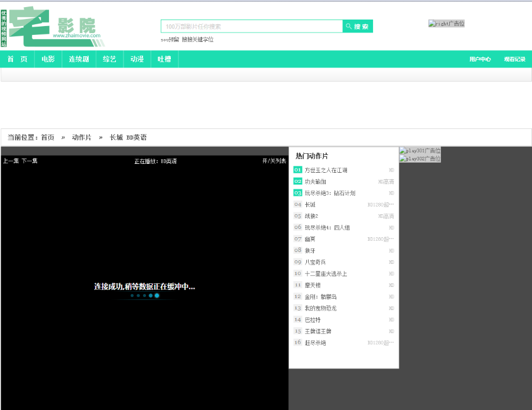Open movie 八宝奇兵
The width and height of the screenshot is (532, 410).
coord(315,262)
